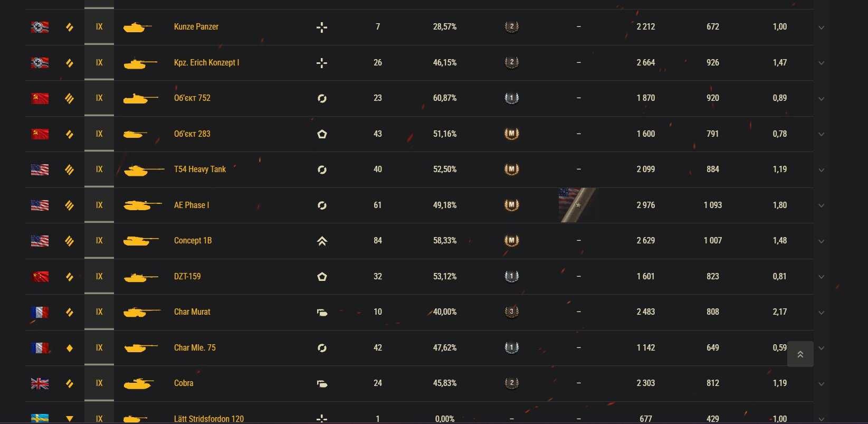The image size is (868, 424).
Task: Expand the DZT-159 row chevron
Action: pos(821,277)
